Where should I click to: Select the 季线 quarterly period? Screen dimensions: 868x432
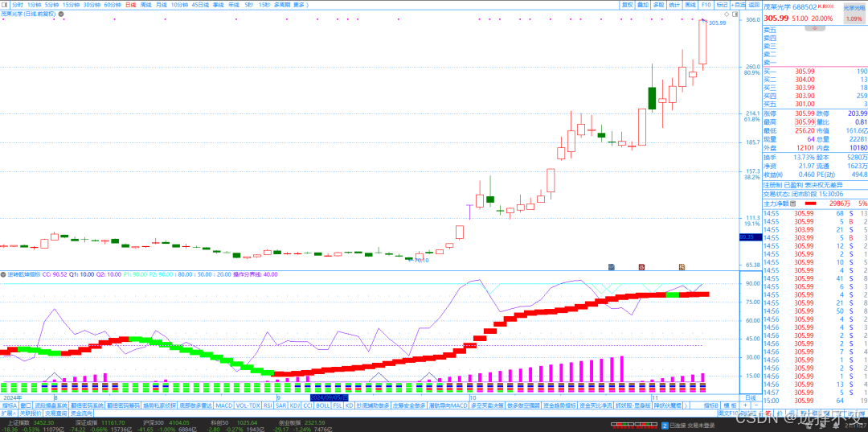pyautogui.click(x=218, y=5)
